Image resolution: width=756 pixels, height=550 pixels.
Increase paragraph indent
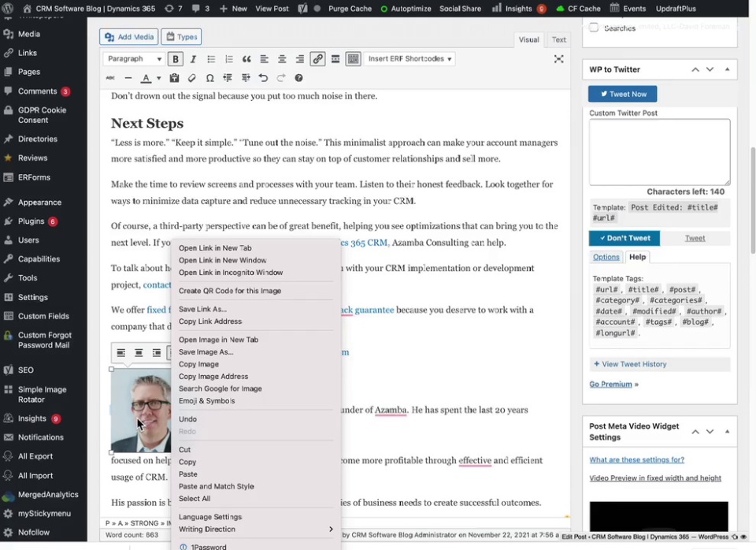[x=246, y=78]
